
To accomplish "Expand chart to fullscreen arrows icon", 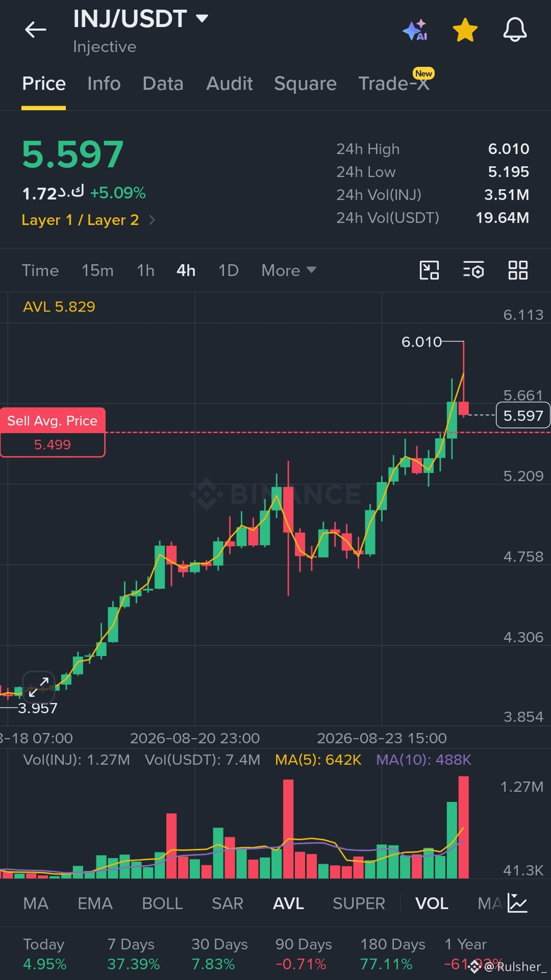I will (39, 687).
